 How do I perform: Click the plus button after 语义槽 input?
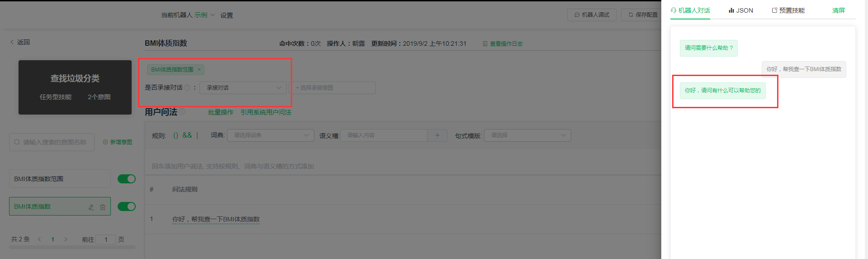coord(437,135)
